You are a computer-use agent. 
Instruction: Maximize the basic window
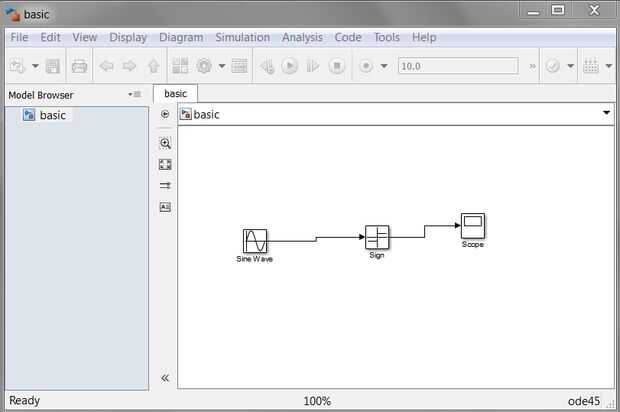(x=558, y=10)
